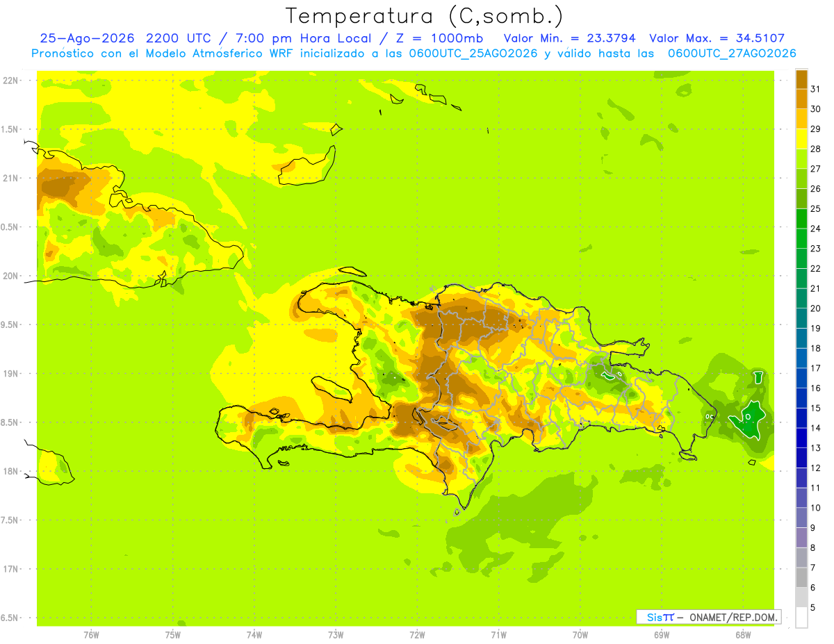This screenshot has width=834, height=644.
Task: Click the '0600UTC_27AGO2026' valid-until time
Action: 732,53
